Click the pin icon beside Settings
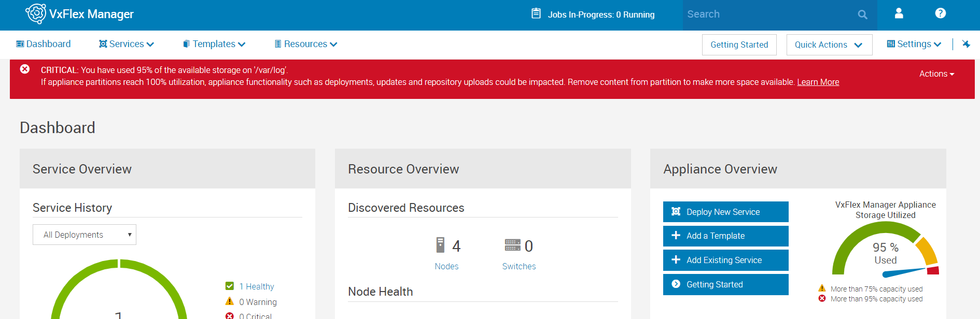Image resolution: width=980 pixels, height=319 pixels. (x=966, y=44)
